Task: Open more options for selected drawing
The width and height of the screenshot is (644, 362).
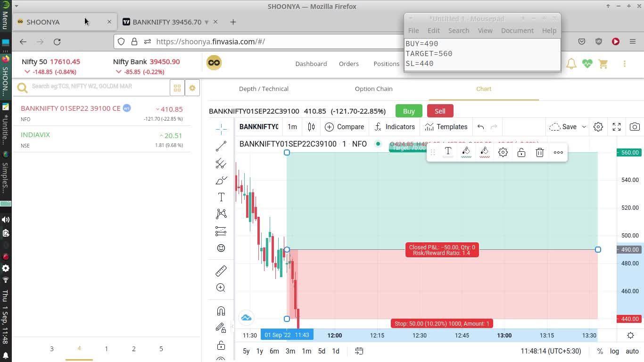Action: 558,152
